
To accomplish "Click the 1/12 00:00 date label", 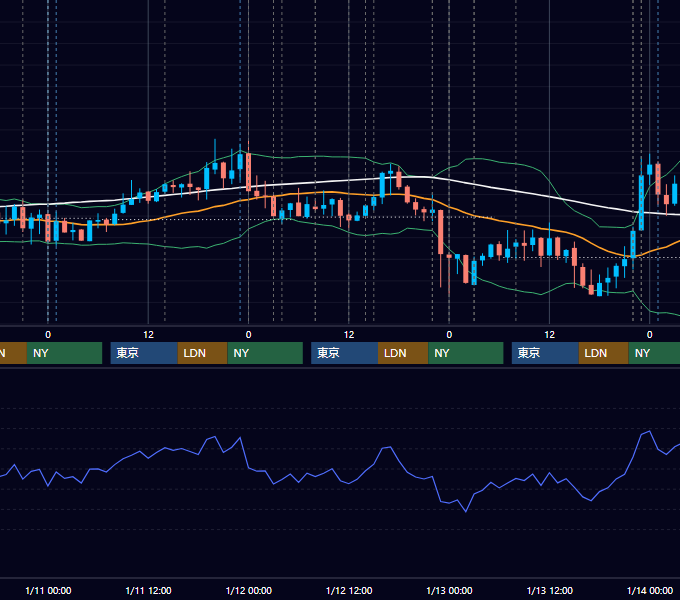I will pos(248,590).
